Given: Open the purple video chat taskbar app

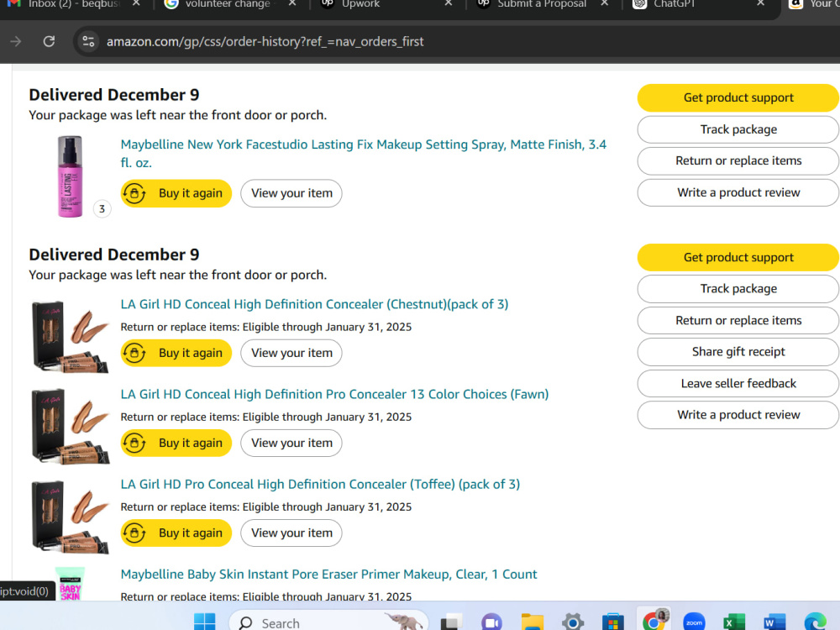Looking at the screenshot, I should pyautogui.click(x=491, y=622).
